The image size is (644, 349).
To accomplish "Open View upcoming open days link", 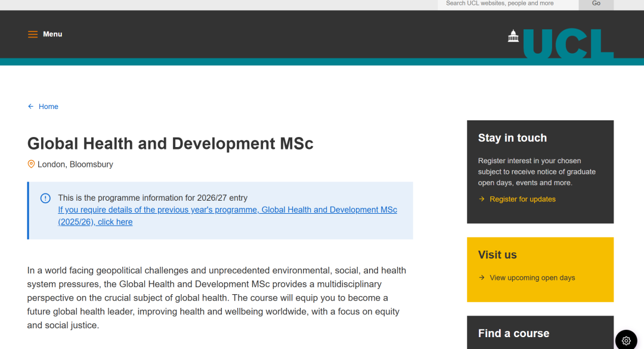I will click(x=532, y=278).
